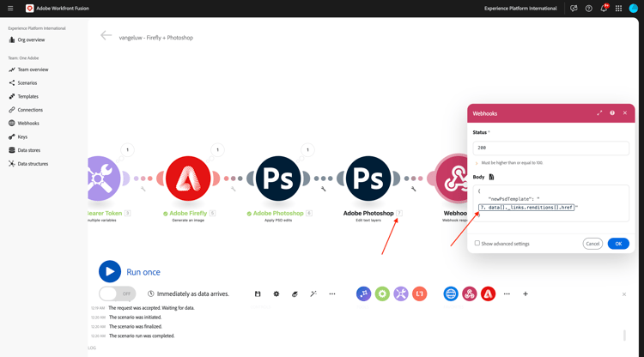Open the purple tools wrench icon
The image size is (644, 357).
coord(401,293)
